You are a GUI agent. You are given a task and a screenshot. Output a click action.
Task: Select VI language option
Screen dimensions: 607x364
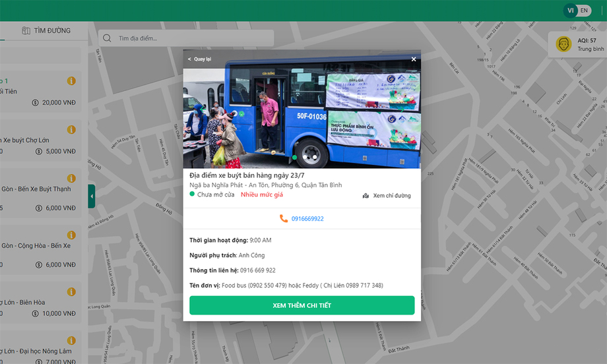click(x=569, y=11)
